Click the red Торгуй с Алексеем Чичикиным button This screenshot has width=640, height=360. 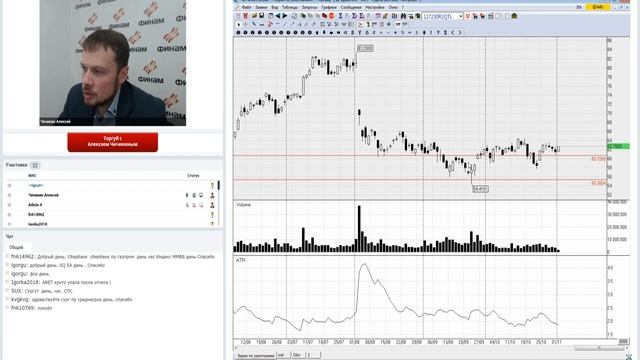tap(113, 142)
